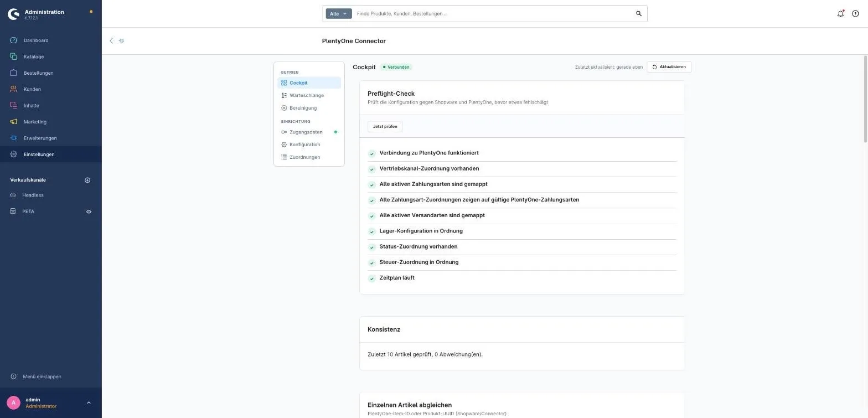The width and height of the screenshot is (868, 418).
Task: Open Dashboard in the main menu
Action: pyautogui.click(x=51, y=40)
